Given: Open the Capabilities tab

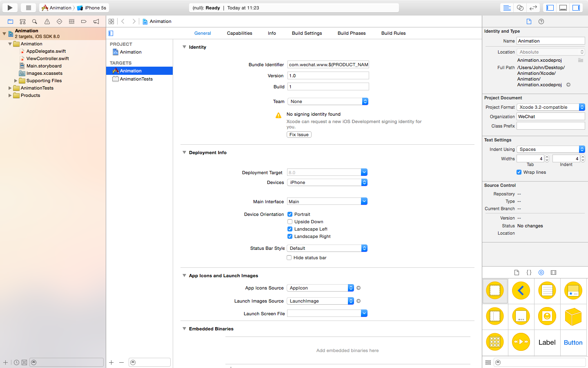Looking at the screenshot, I should 239,33.
